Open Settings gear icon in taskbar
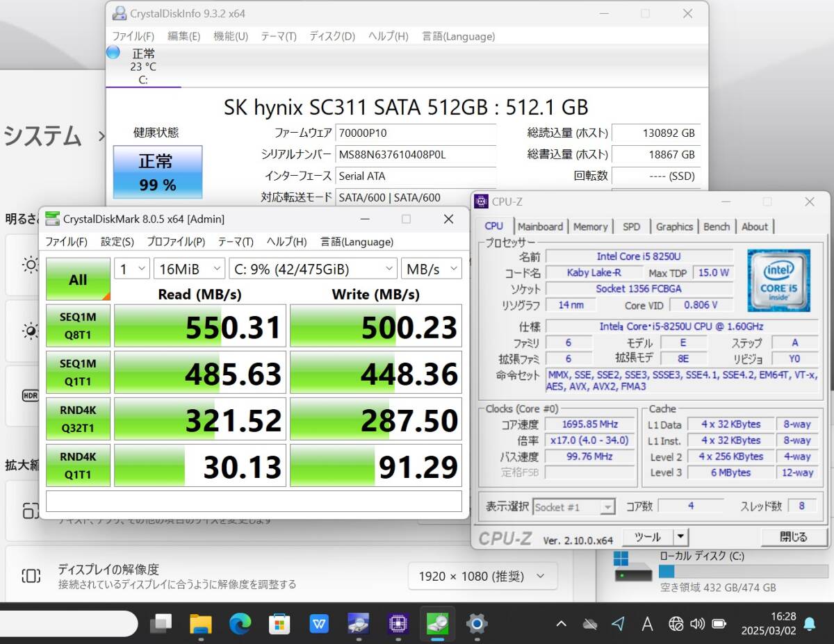The image size is (834, 644). [x=476, y=624]
